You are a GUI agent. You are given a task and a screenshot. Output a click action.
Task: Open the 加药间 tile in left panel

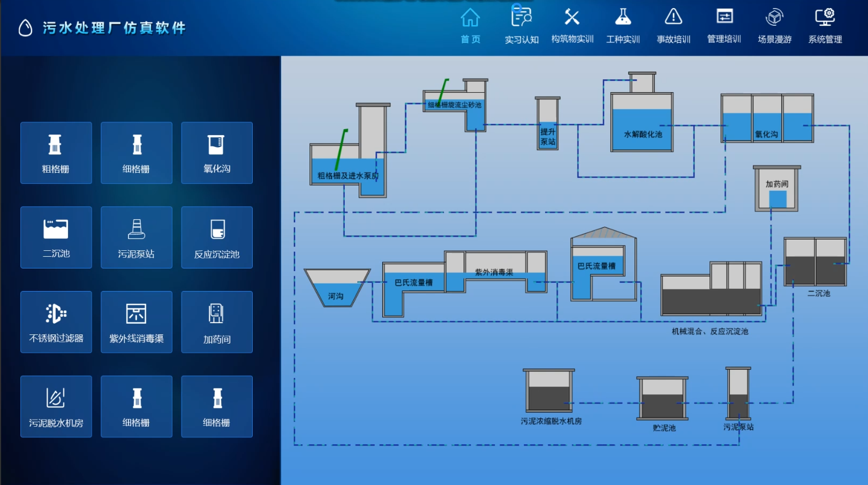[216, 322]
